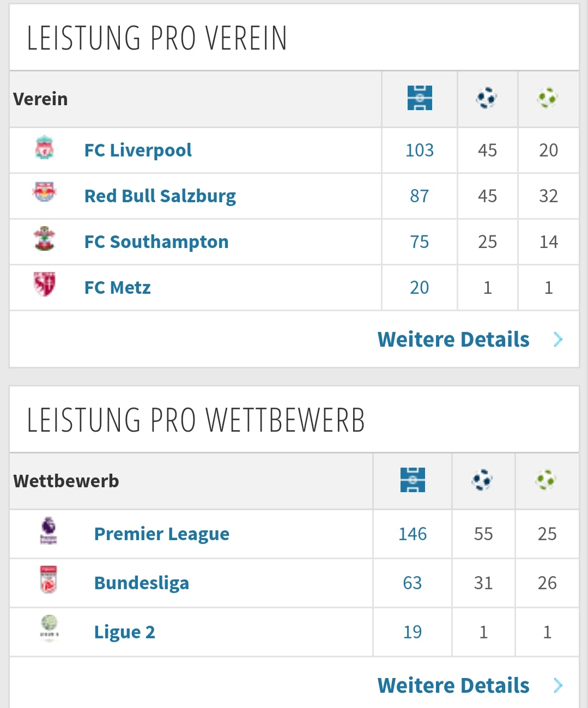Select the 146 Premier League appearances number
The image size is (588, 708).
pyautogui.click(x=413, y=534)
